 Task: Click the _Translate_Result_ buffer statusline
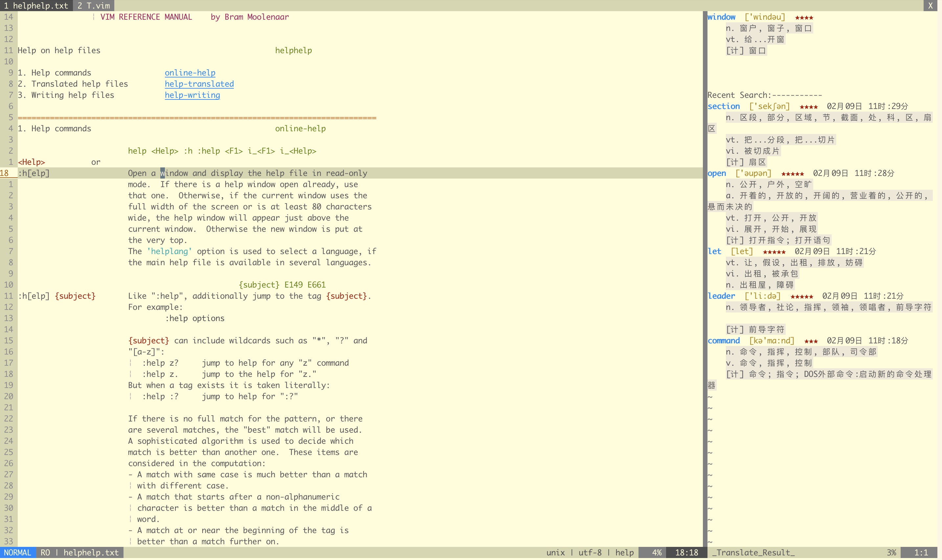[753, 553]
